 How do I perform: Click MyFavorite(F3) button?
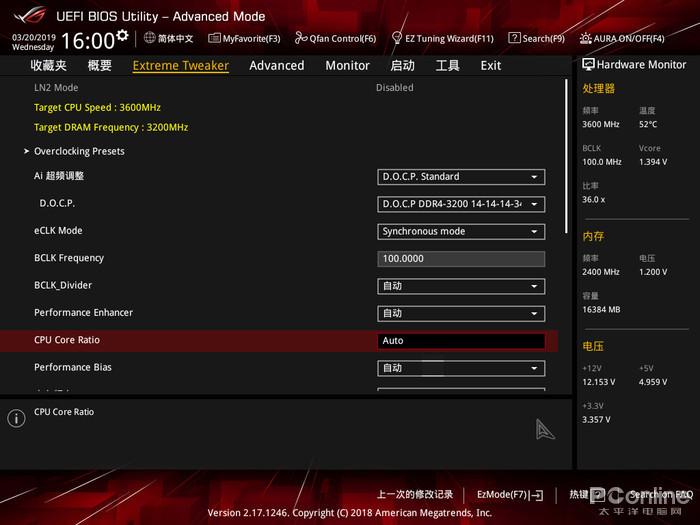point(244,38)
